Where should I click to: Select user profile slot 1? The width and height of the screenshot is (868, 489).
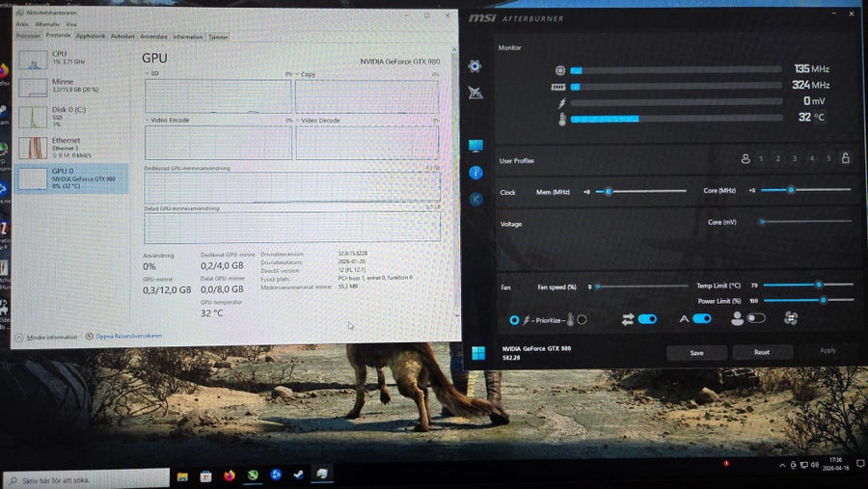tap(761, 159)
